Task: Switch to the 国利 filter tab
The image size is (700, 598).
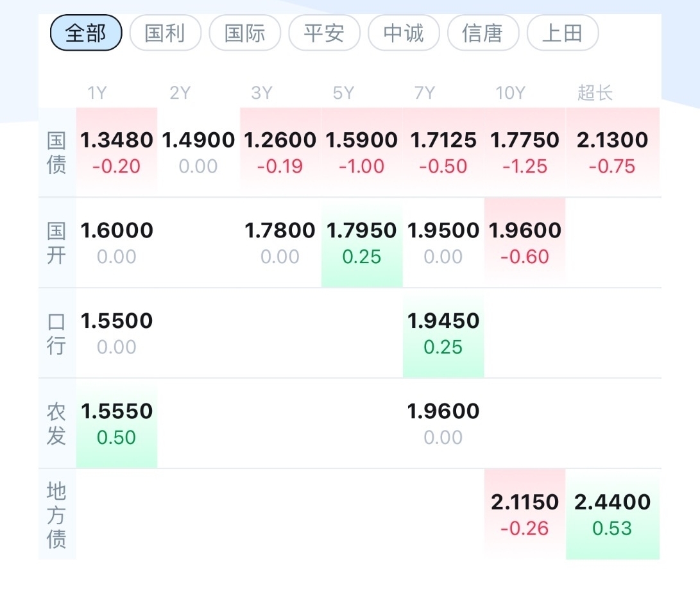Action: [165, 33]
